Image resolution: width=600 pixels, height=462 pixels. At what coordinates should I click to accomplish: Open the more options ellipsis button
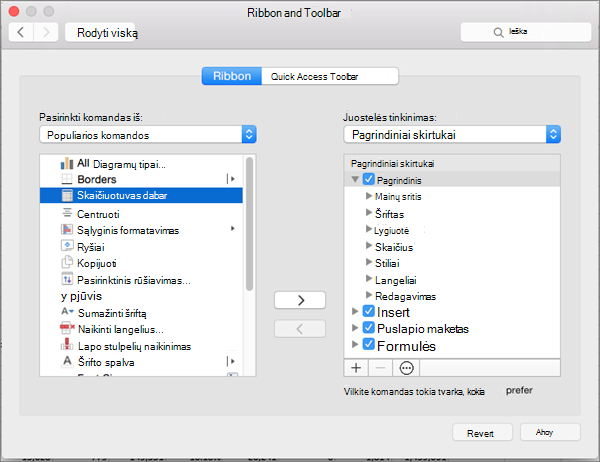click(406, 368)
